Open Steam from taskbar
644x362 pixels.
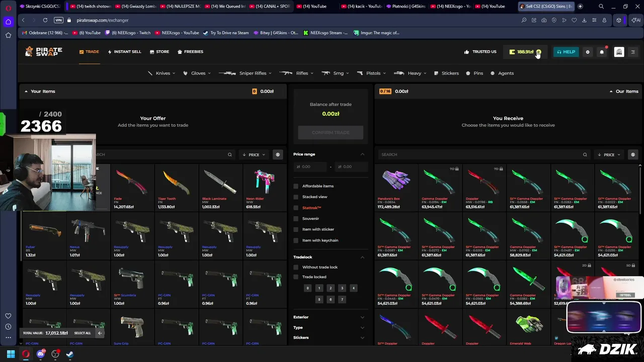coord(70,354)
